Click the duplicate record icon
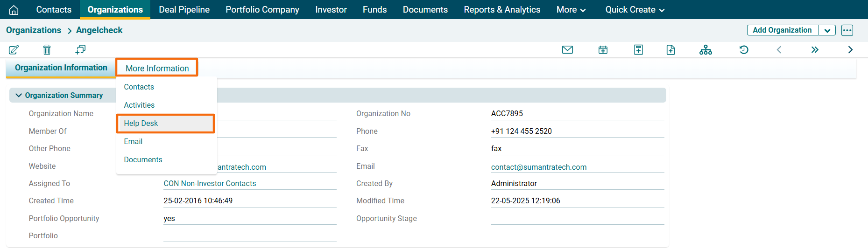 coord(80,50)
